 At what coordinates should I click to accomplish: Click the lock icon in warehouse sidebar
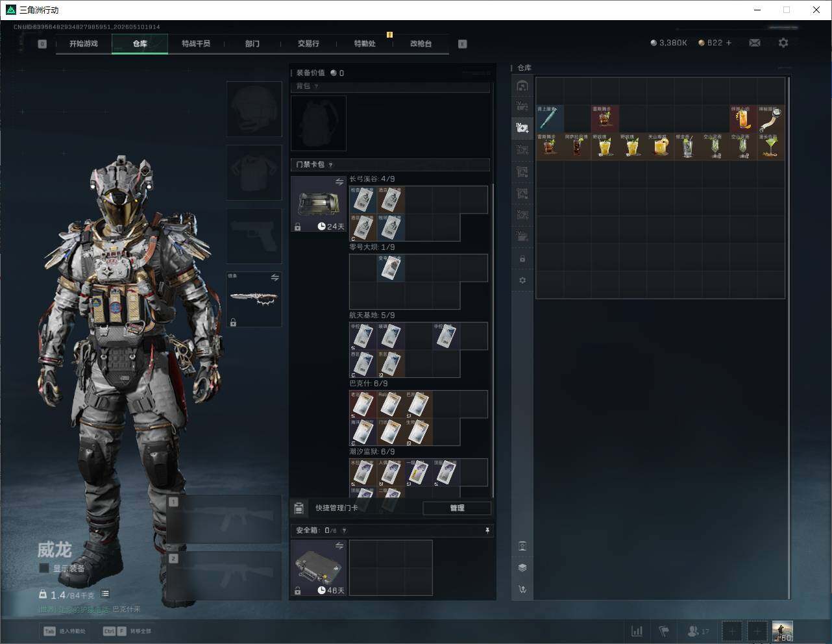522,259
